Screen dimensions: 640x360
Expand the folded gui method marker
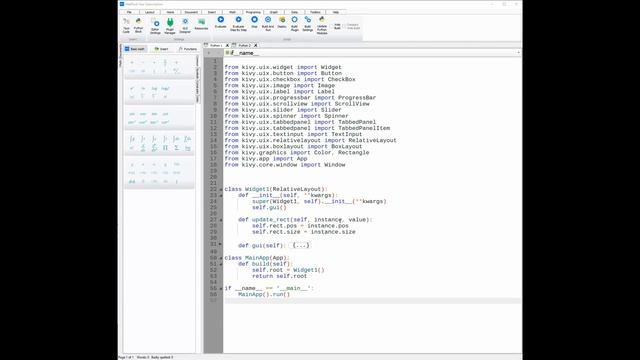point(221,244)
